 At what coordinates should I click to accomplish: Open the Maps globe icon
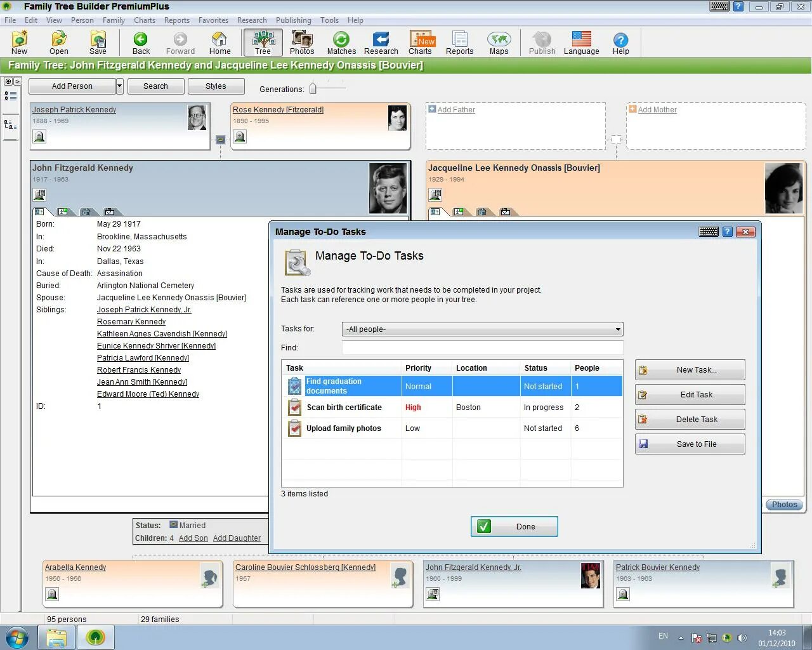(499, 43)
